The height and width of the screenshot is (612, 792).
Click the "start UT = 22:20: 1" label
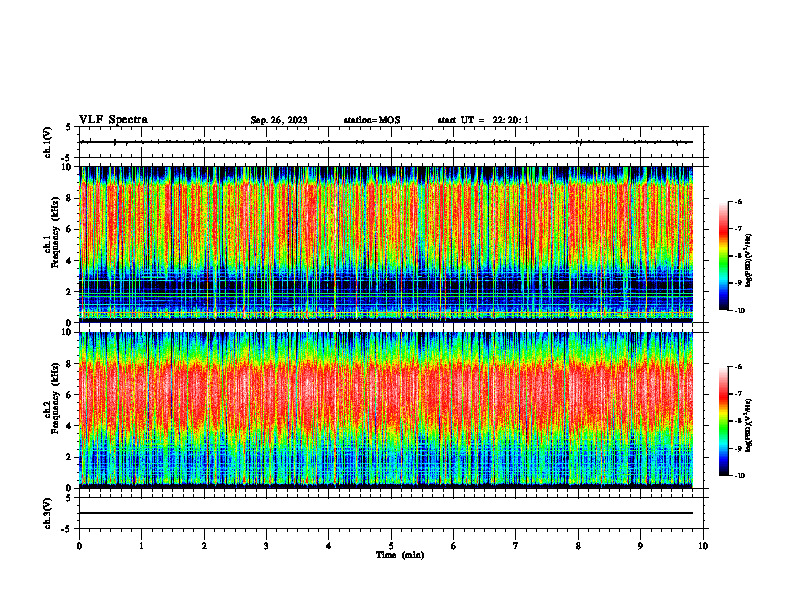click(x=483, y=120)
